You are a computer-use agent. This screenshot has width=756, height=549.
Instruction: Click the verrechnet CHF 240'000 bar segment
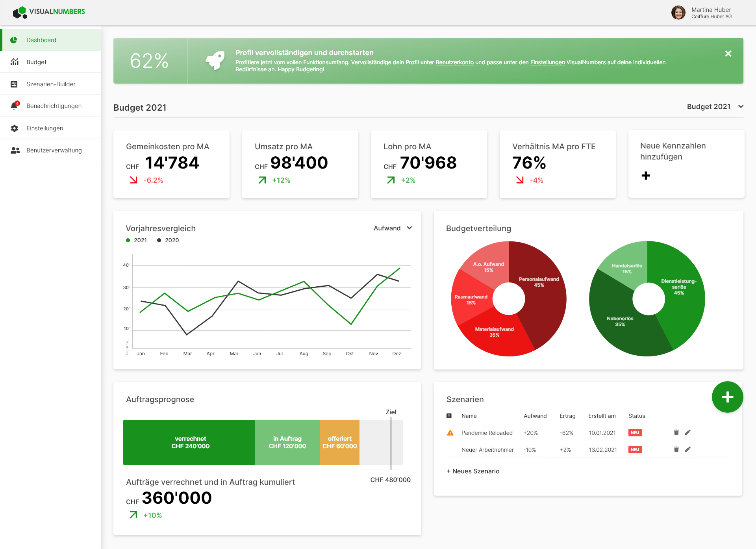[189, 442]
